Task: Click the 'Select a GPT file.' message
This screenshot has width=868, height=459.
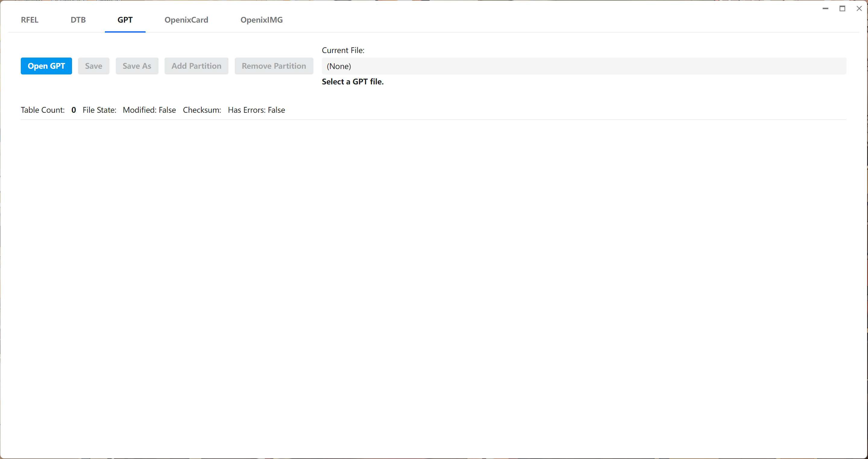Action: coord(352,82)
